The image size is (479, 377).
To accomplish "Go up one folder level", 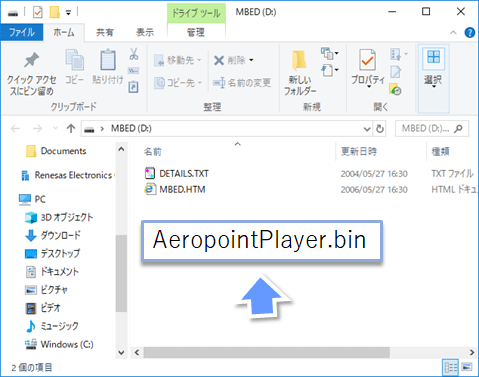I will pyautogui.click(x=71, y=129).
